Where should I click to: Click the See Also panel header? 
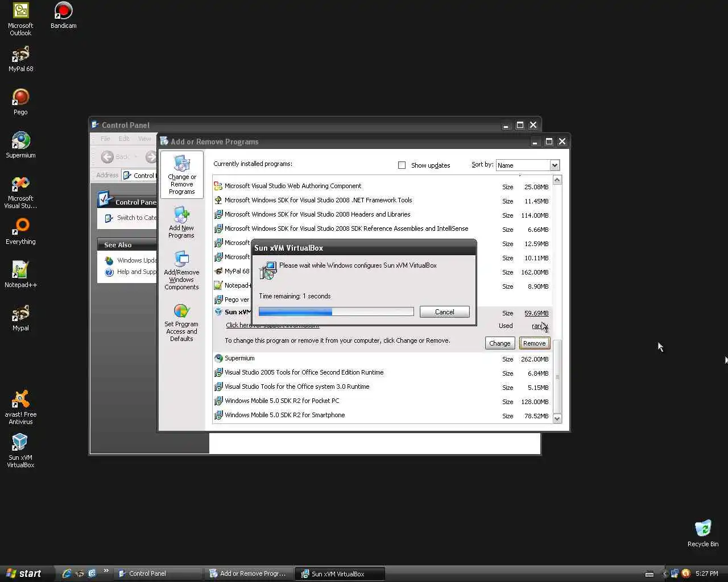[x=127, y=245]
